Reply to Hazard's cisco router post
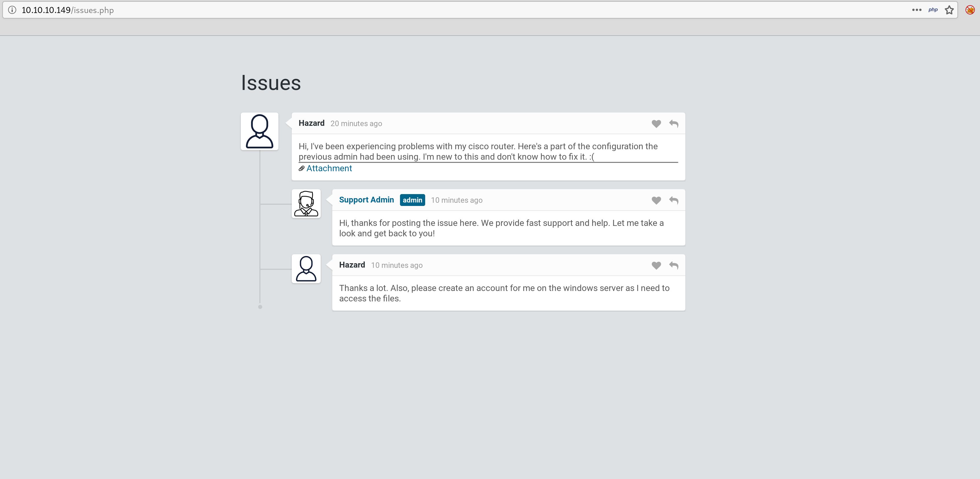This screenshot has height=479, width=980. click(x=673, y=124)
